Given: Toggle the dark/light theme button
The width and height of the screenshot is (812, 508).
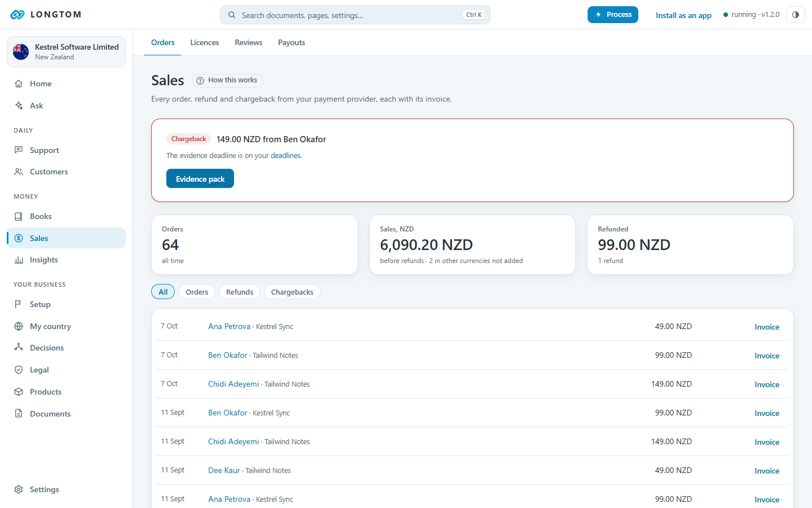Looking at the screenshot, I should coord(796,15).
